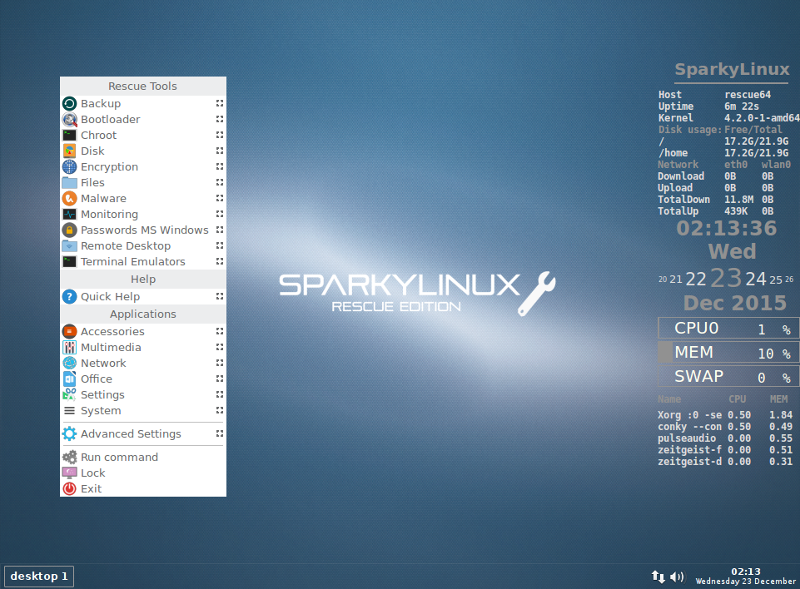Select the Malware scanner icon

tap(69, 199)
